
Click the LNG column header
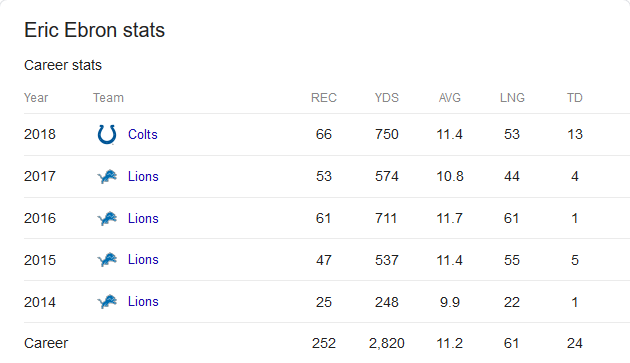(512, 98)
